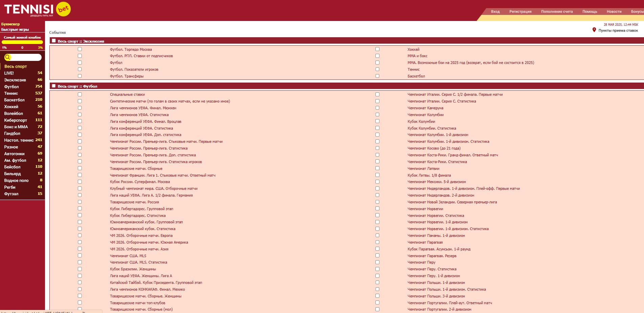Tick checkbox beside 'Чемпионат Латвии'
The height and width of the screenshot is (313, 644).
point(377,168)
